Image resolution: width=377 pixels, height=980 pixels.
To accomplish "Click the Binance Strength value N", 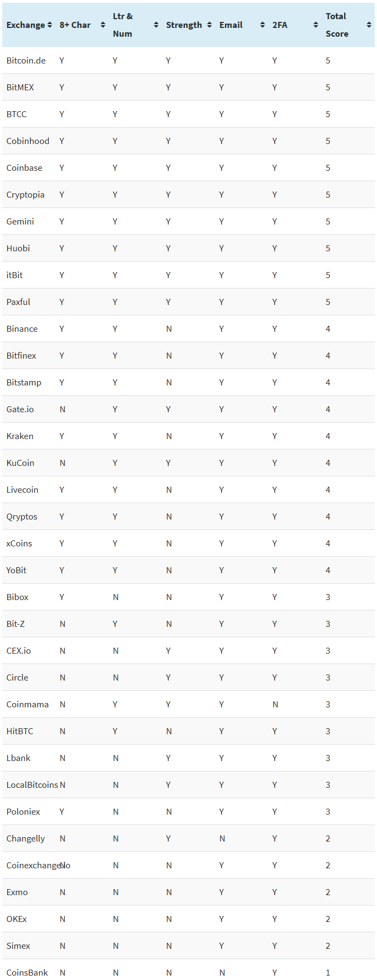I will coord(169,329).
